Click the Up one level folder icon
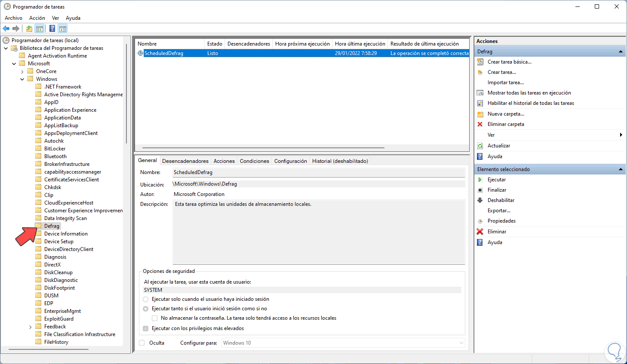This screenshot has height=364, width=627. (x=29, y=29)
